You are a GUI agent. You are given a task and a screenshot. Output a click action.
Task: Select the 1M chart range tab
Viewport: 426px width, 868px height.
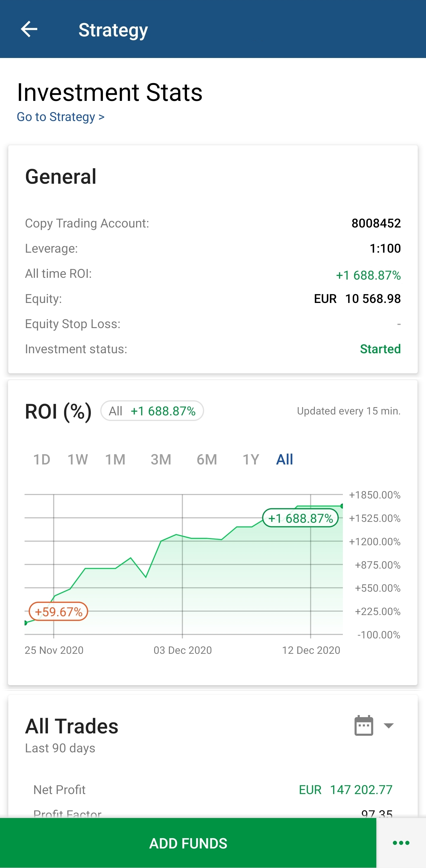tap(115, 459)
